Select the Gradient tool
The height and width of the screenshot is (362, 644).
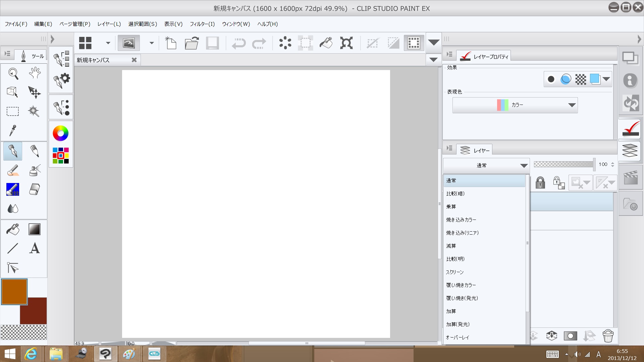pos(34,229)
